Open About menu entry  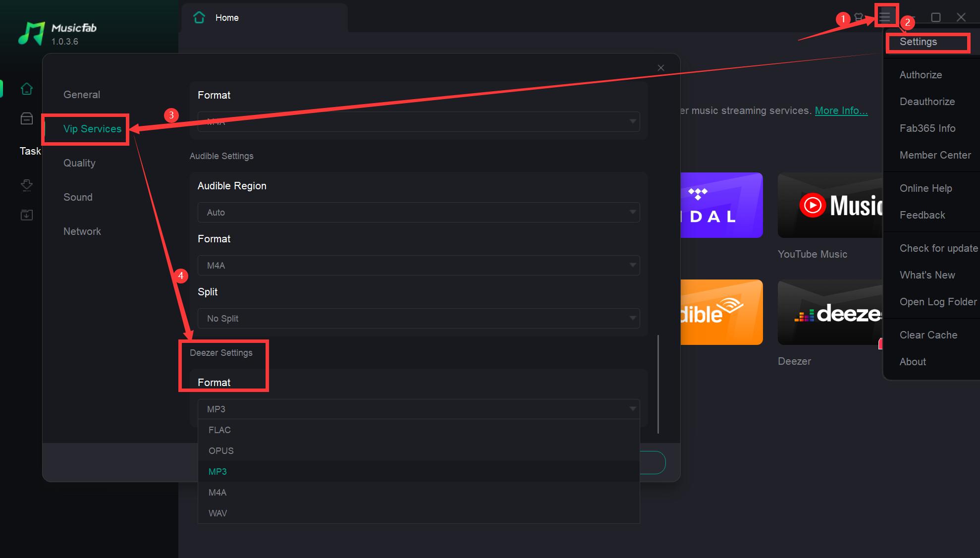click(x=913, y=362)
